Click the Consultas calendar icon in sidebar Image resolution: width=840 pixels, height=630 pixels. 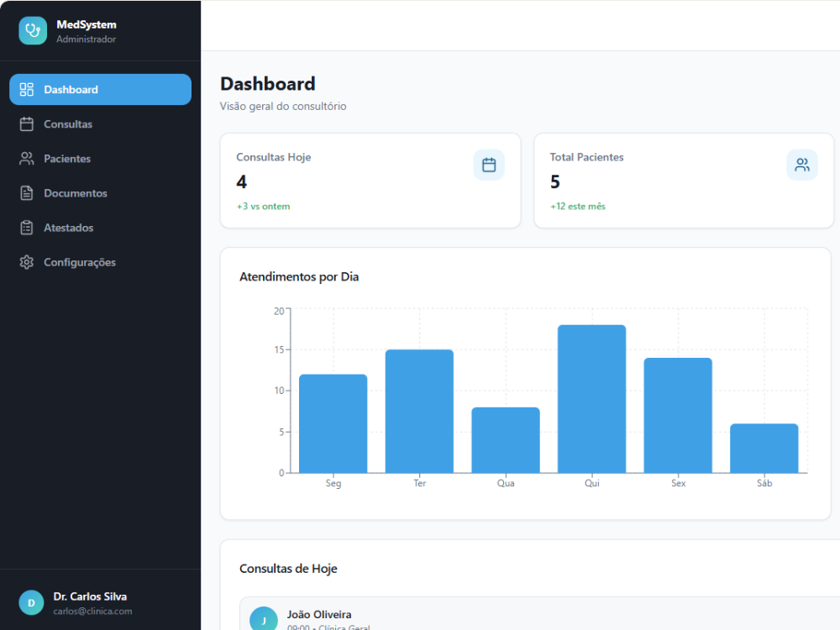coord(27,124)
